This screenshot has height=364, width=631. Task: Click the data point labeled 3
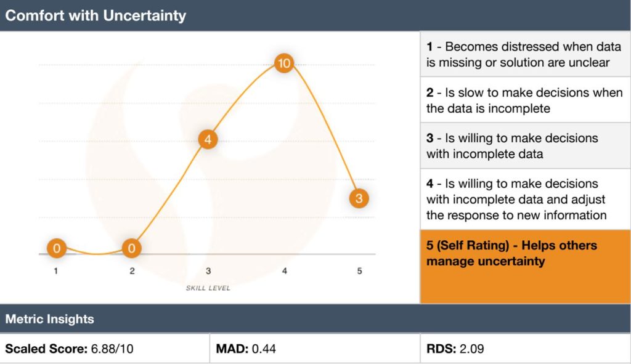pyautogui.click(x=359, y=198)
